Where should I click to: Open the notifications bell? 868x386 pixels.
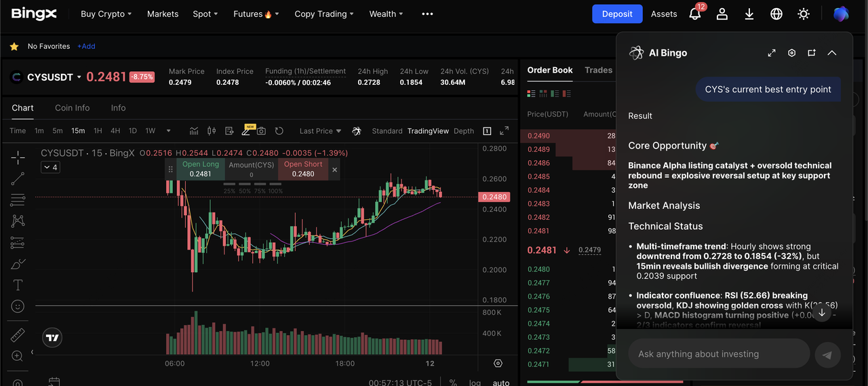(x=694, y=14)
